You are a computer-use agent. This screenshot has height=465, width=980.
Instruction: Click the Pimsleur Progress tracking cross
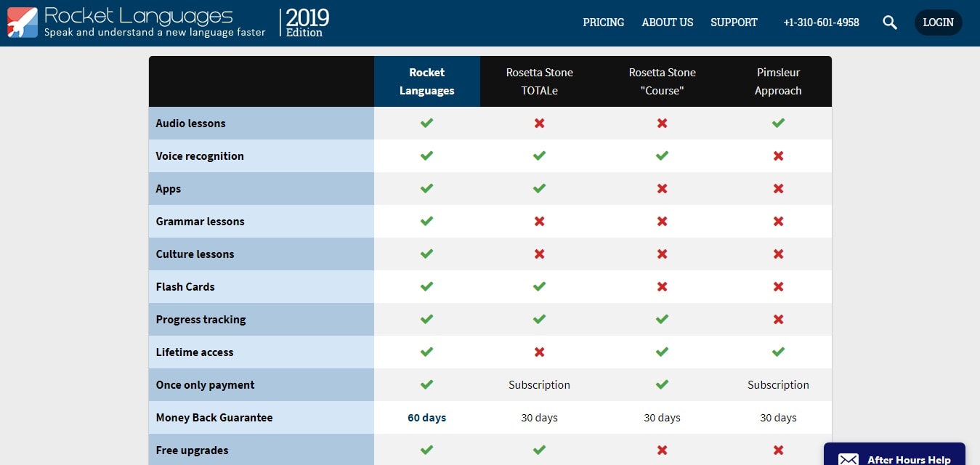pyautogui.click(x=778, y=320)
